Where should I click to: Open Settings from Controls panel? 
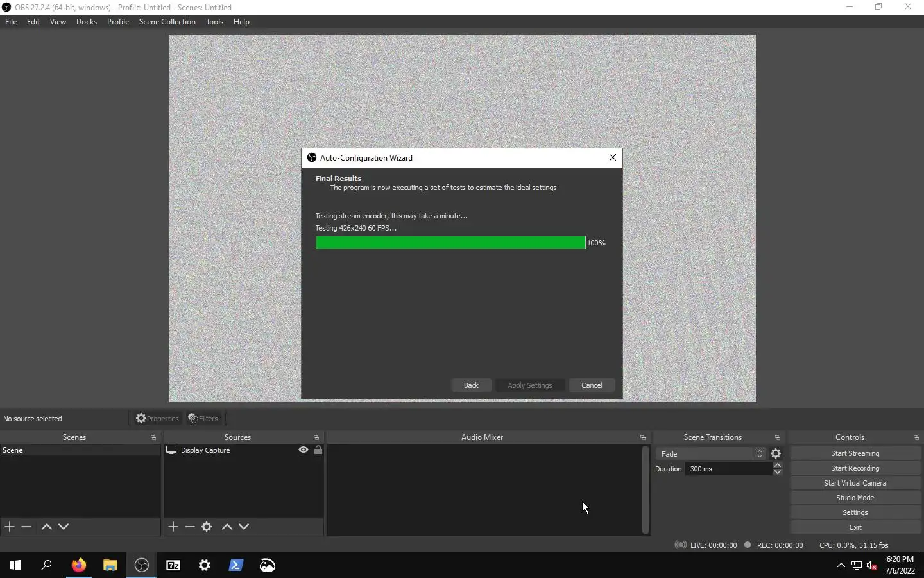855,512
